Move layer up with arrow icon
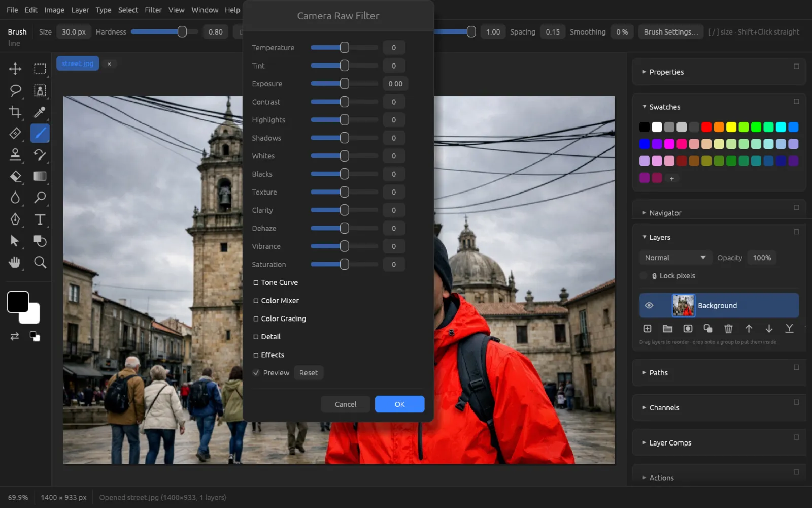Screen dimensions: 812x508 click(x=749, y=329)
